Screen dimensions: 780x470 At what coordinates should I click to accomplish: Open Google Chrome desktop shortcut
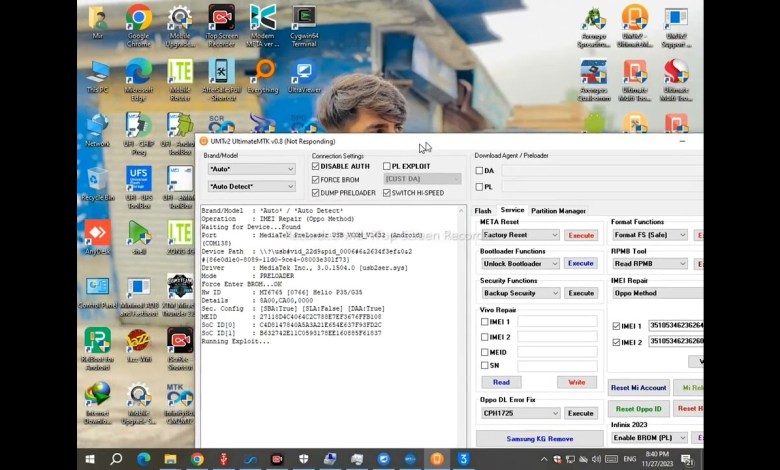[x=139, y=26]
